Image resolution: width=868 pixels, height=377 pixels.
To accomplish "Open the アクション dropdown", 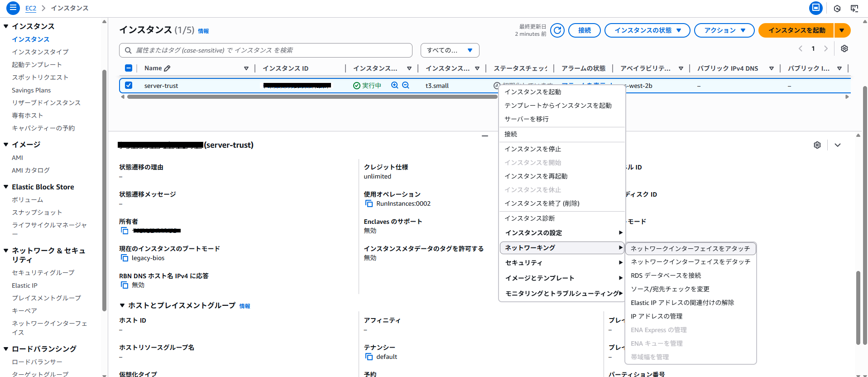I will point(724,30).
